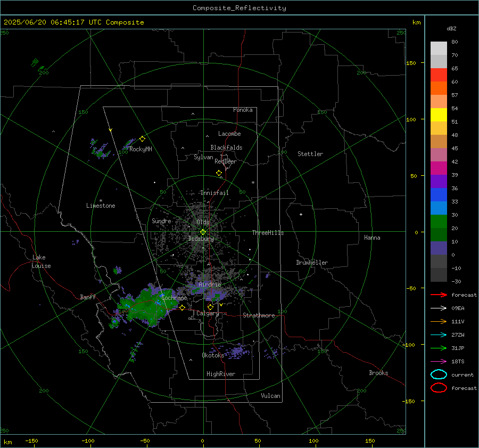This screenshot has width=479, height=448.
Task: Click the slate purple 0-10 dBZ swatch
Action: click(439, 248)
